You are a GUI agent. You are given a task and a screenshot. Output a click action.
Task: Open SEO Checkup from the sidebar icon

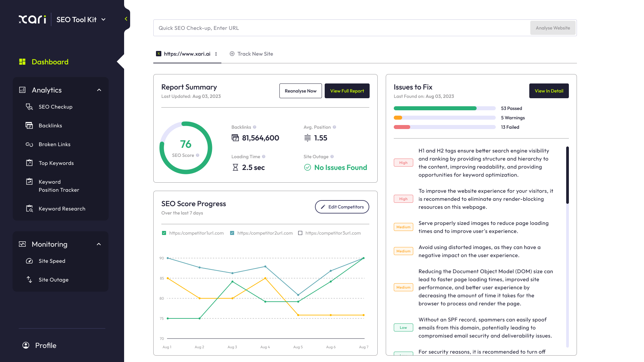click(29, 107)
